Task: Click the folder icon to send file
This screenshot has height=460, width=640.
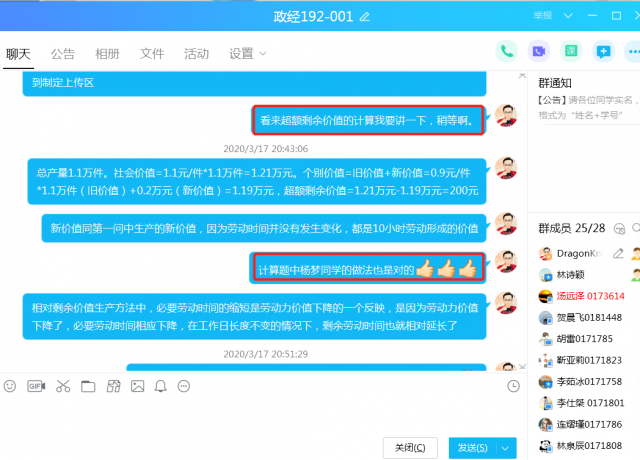Action: [x=87, y=386]
